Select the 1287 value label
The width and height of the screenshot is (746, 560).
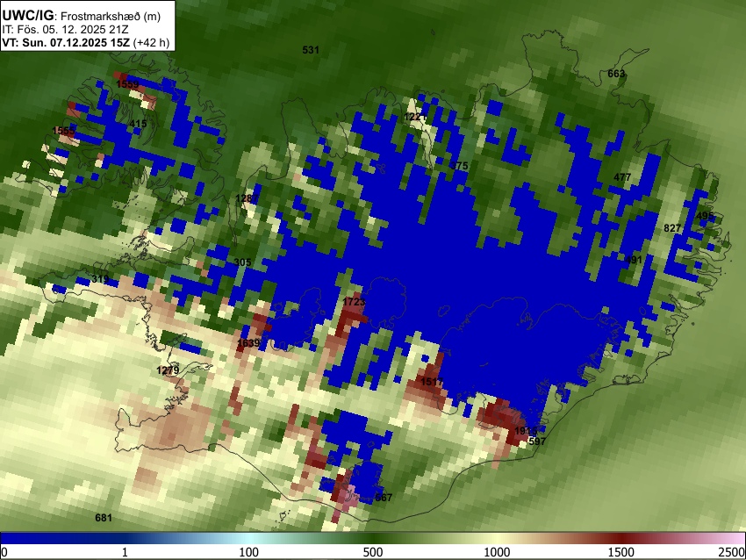point(247,197)
